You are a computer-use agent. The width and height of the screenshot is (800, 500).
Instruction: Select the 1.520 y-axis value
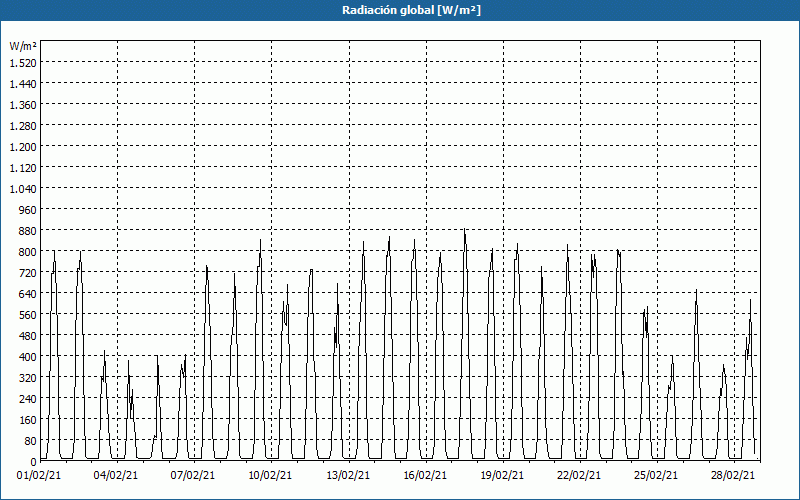click(x=23, y=63)
